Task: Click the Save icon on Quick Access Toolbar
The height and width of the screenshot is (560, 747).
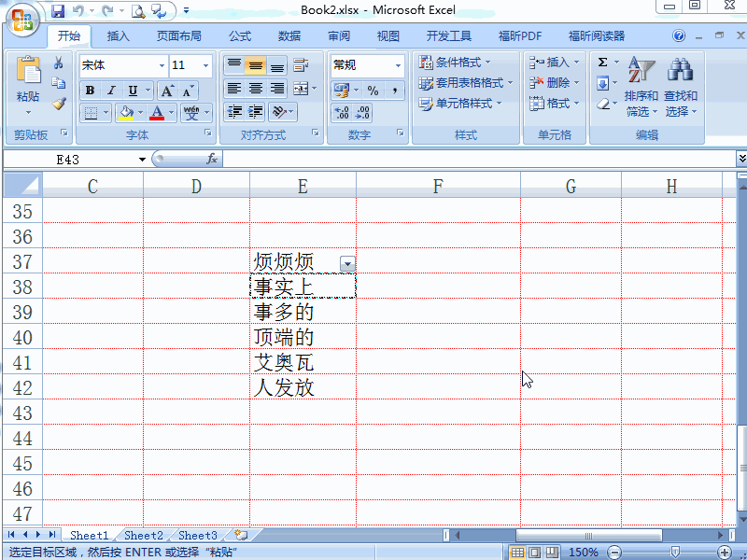Action: tap(58, 9)
